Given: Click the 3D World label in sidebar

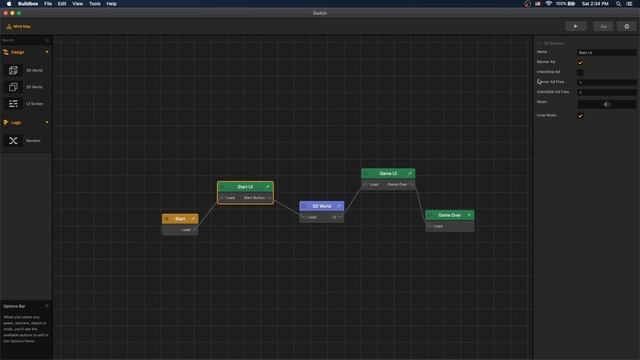Looking at the screenshot, I should click(34, 70).
